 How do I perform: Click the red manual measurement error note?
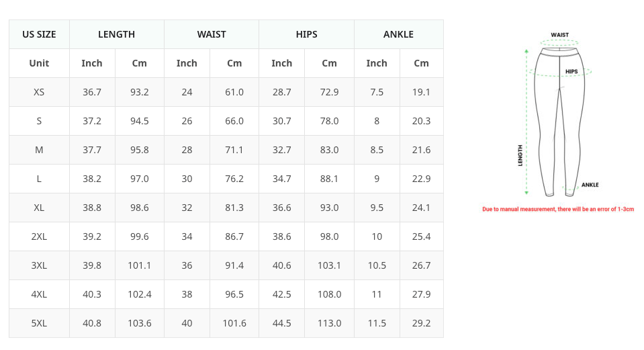coord(558,209)
